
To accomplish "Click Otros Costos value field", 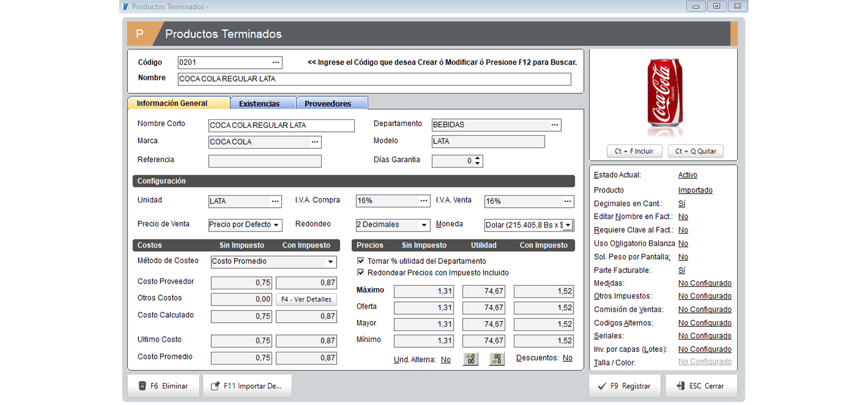I will (x=241, y=300).
